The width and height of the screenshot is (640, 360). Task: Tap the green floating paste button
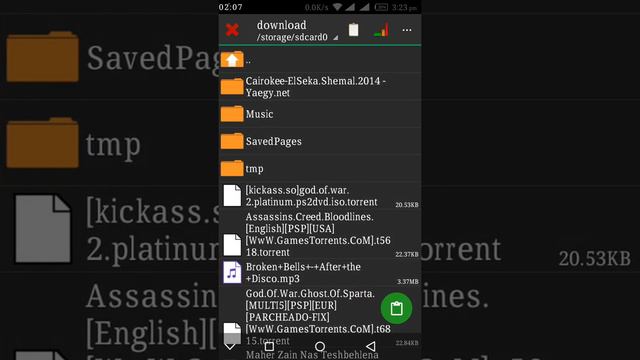396,308
